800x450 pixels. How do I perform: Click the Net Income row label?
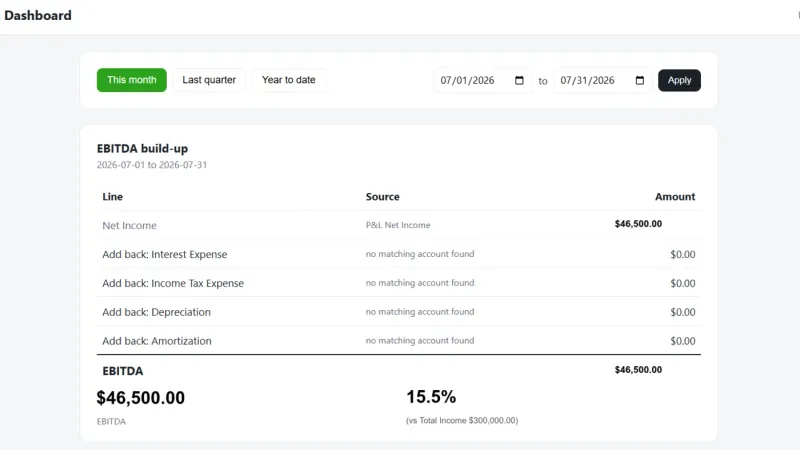point(130,226)
